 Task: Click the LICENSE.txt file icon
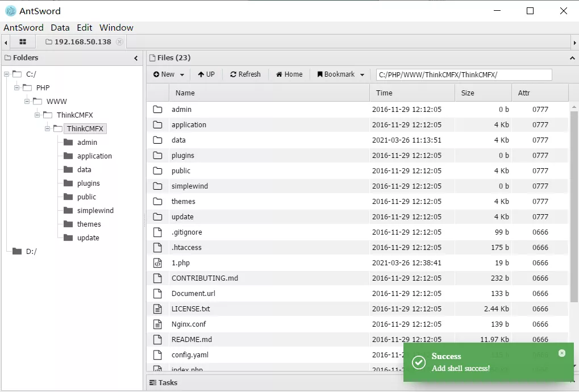pos(158,309)
